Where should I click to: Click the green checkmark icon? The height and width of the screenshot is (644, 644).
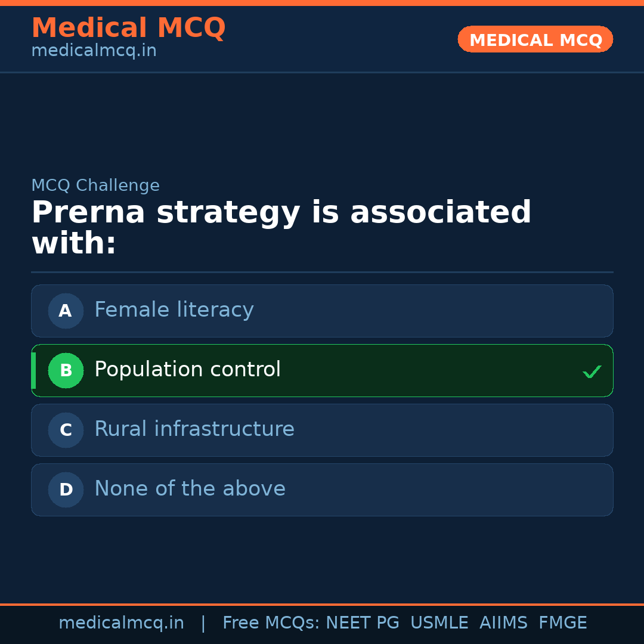click(592, 372)
